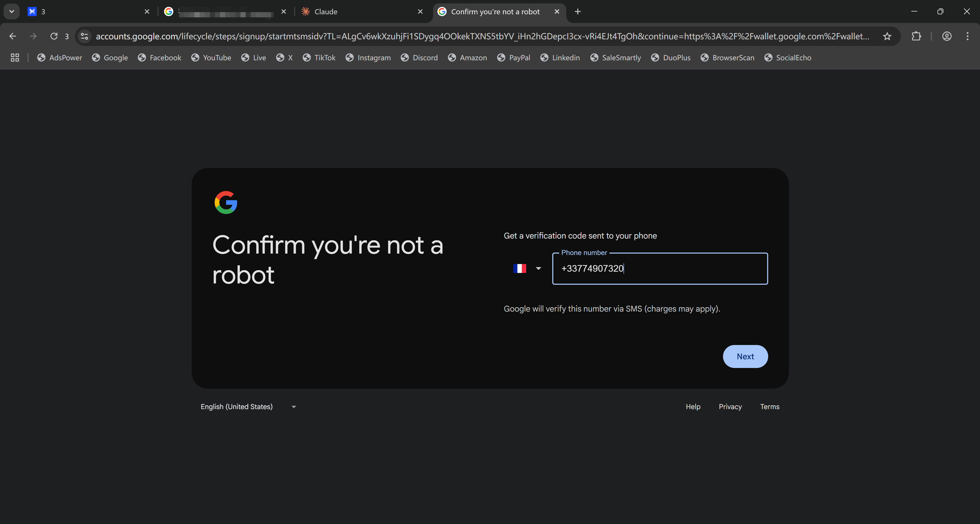Open a new tab with plus button
The image size is (980, 524).
click(578, 11)
